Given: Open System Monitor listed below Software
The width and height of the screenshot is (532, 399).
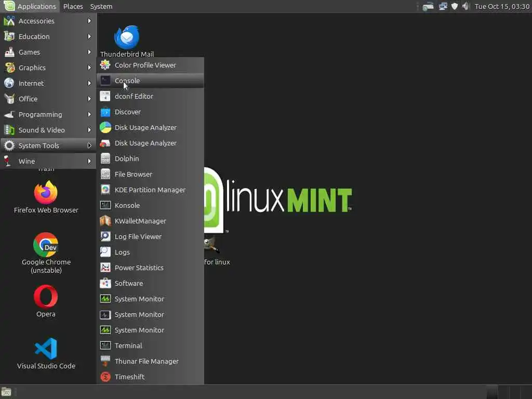Looking at the screenshot, I should pos(150,299).
